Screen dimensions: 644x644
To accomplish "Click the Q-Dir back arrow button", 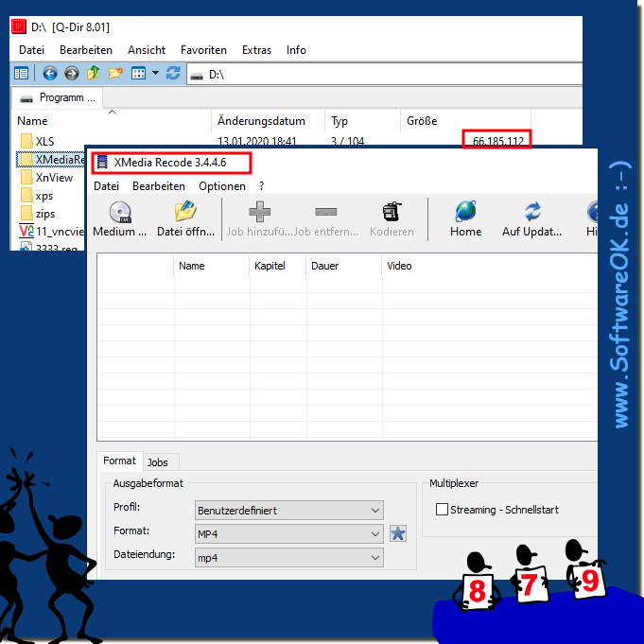I will point(50,74).
